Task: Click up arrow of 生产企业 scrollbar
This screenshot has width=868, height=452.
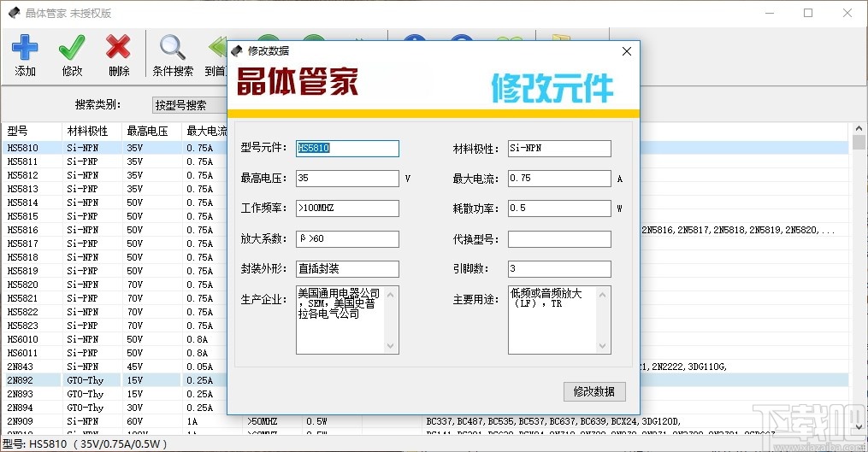Action: coord(391,294)
